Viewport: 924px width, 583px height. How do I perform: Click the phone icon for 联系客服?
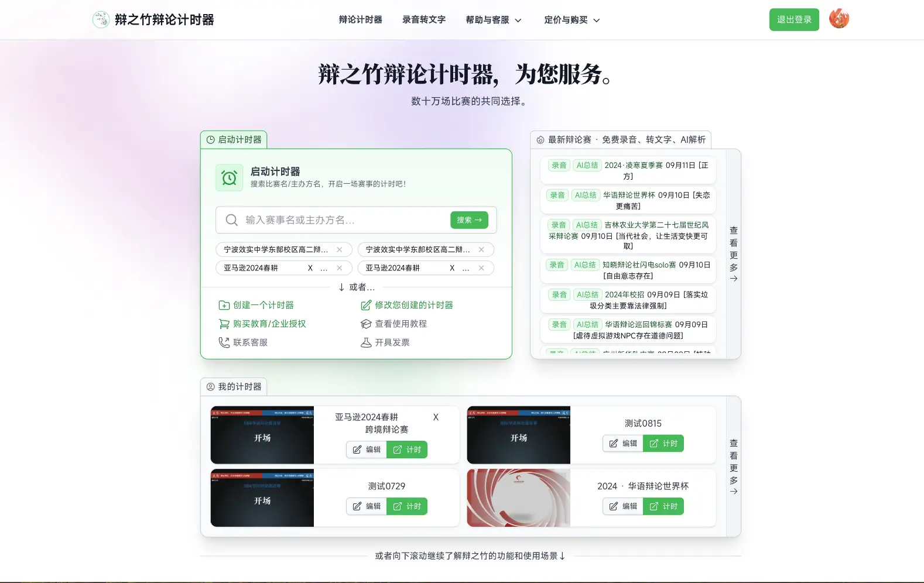coord(224,342)
